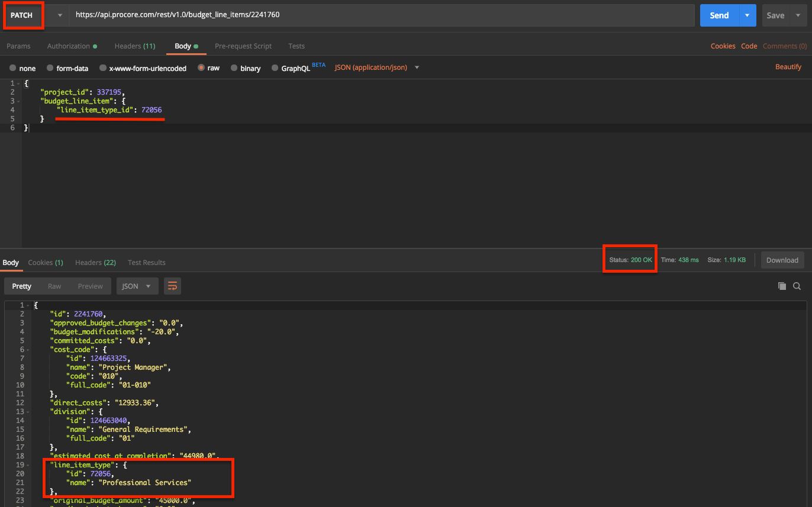Click the Status: 200 OK indicator

[631, 260]
